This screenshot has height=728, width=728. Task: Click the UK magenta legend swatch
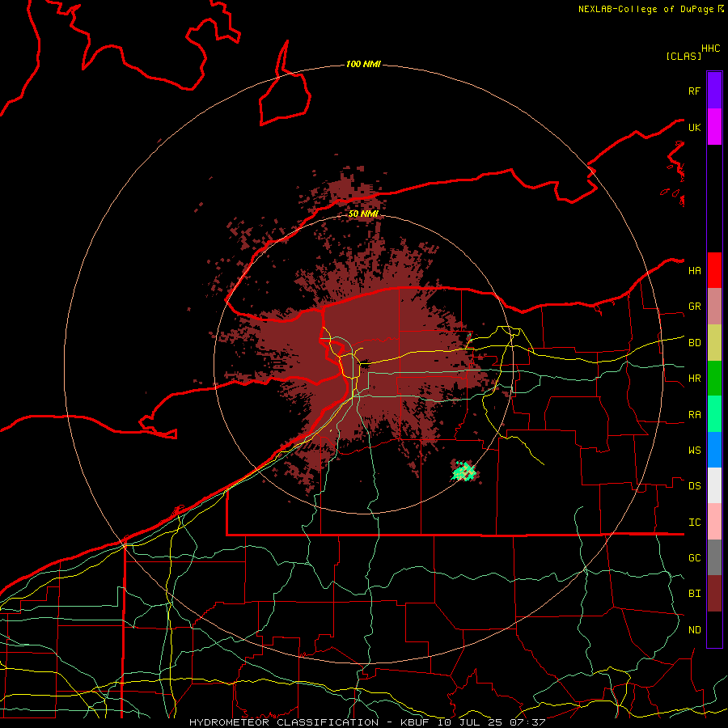714,127
